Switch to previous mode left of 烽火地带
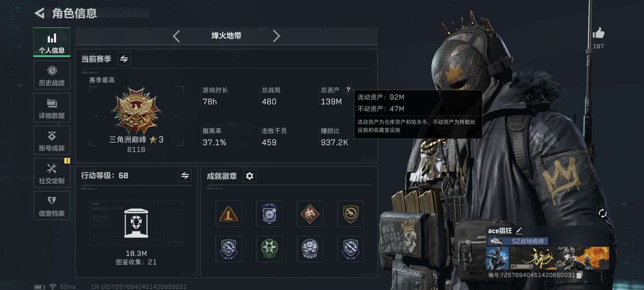Image resolution: width=644 pixels, height=290 pixels. click(x=176, y=36)
